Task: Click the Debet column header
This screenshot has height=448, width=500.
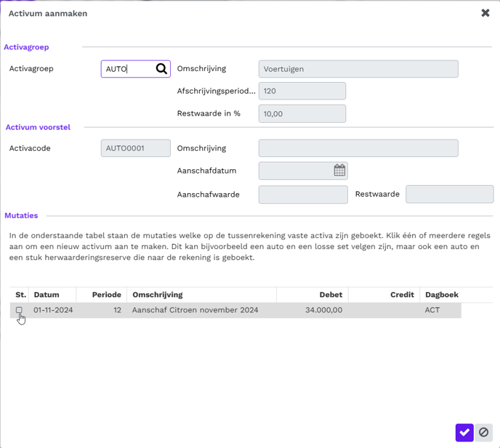Action: click(331, 295)
